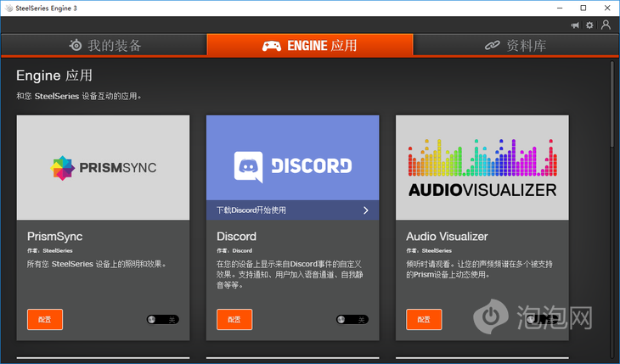Click the '作者: Discord' author text
The width and height of the screenshot is (620, 364).
pyautogui.click(x=234, y=250)
